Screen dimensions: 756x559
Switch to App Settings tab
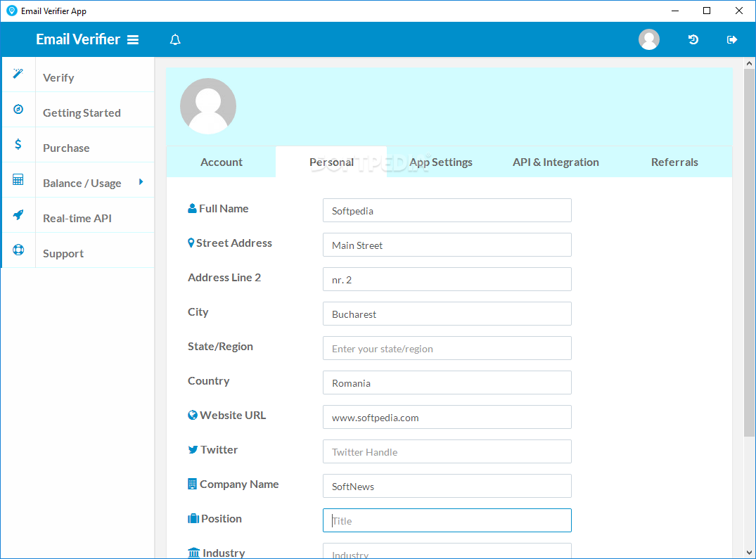[x=441, y=162]
